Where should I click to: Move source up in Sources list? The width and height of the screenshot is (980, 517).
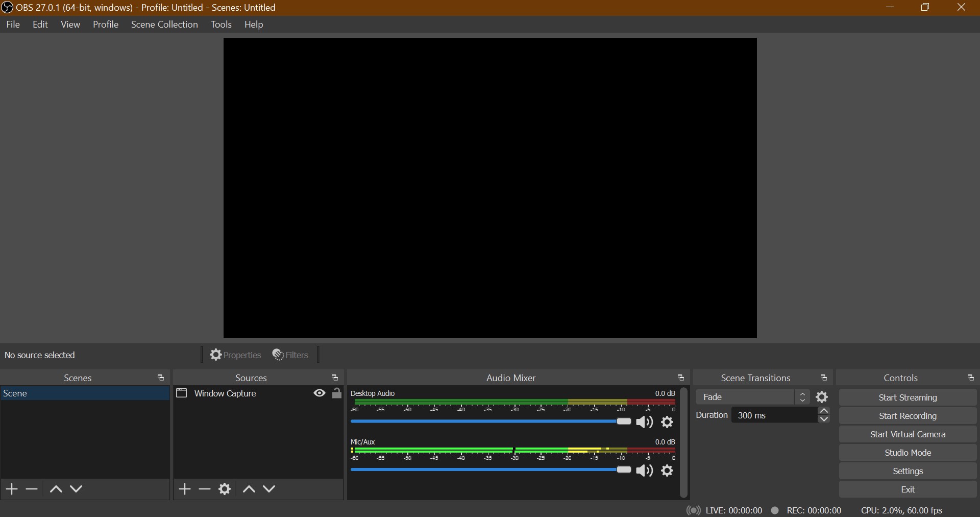click(249, 489)
